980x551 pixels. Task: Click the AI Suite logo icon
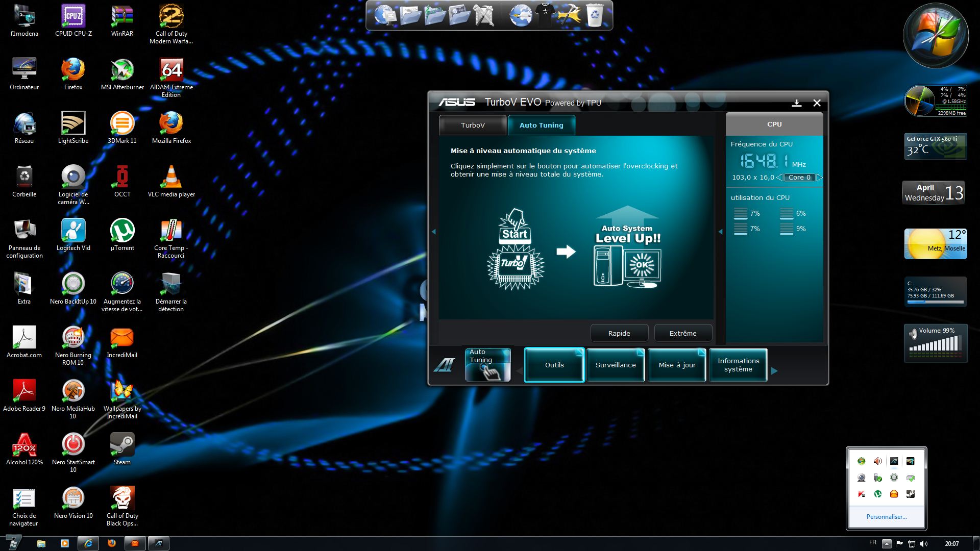click(444, 365)
